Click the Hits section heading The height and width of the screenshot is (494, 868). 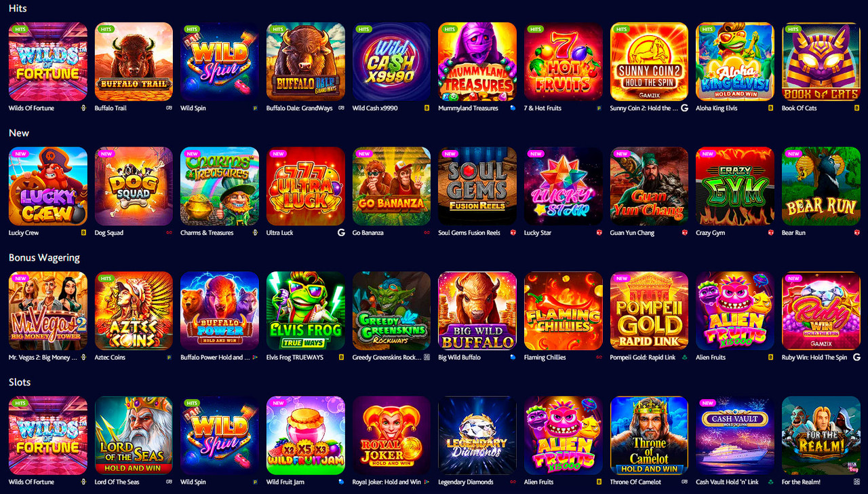click(x=18, y=8)
